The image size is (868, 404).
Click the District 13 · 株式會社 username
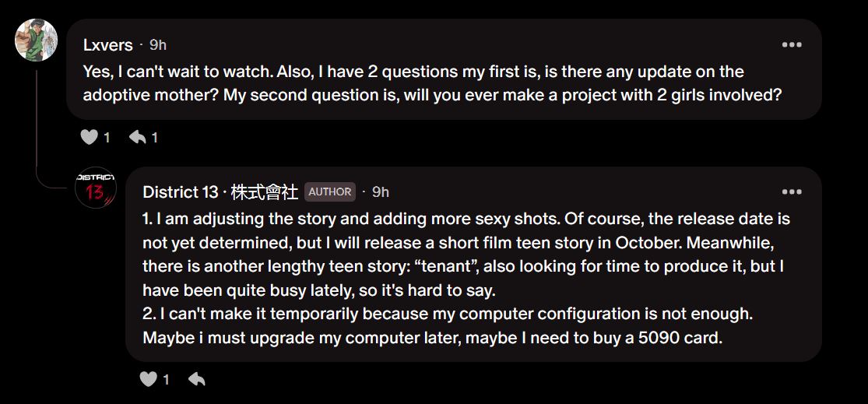220,191
